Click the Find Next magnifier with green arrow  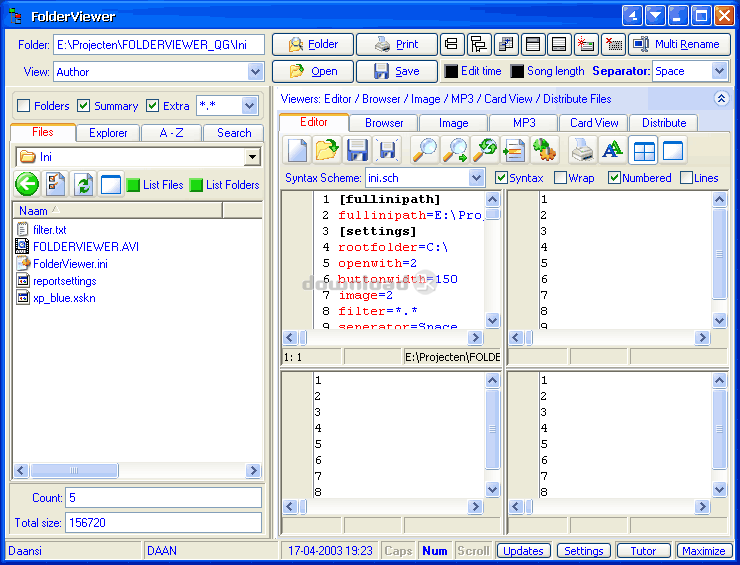click(455, 150)
